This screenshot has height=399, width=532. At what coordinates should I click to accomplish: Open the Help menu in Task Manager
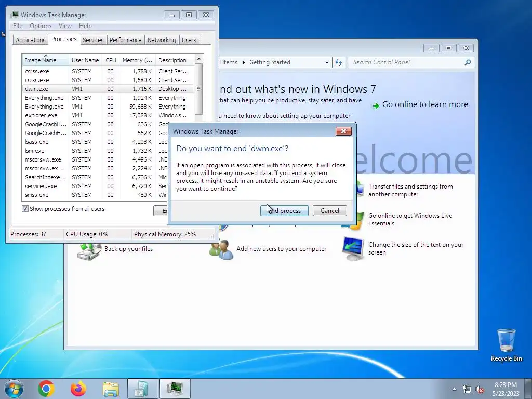pyautogui.click(x=85, y=26)
